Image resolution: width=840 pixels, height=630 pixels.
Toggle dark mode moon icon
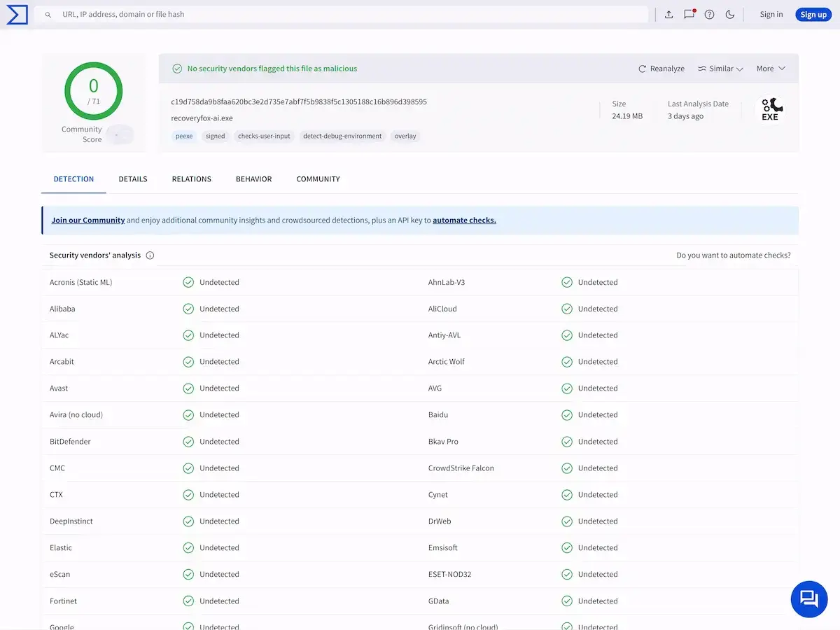point(730,15)
